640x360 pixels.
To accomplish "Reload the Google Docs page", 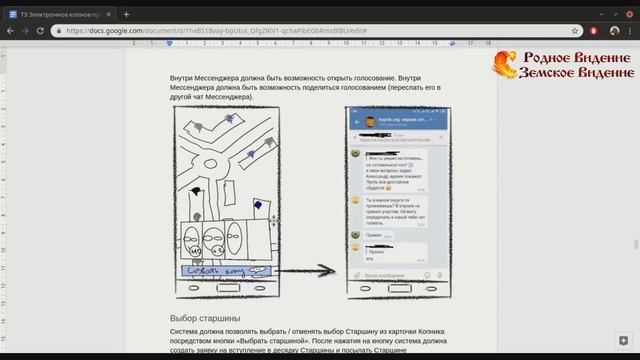I will (x=40, y=31).
